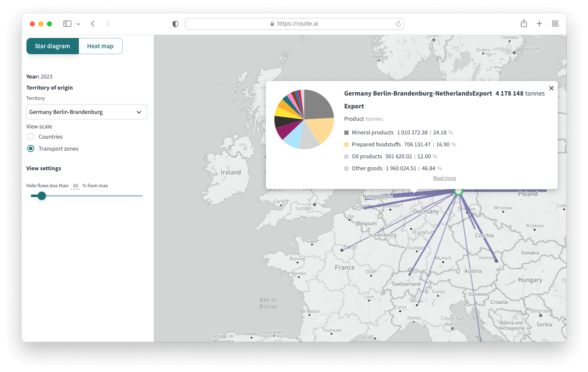Viewport: 588px width, 372px height.
Task: Click the Hide flows percentage slider handle
Action: click(41, 196)
